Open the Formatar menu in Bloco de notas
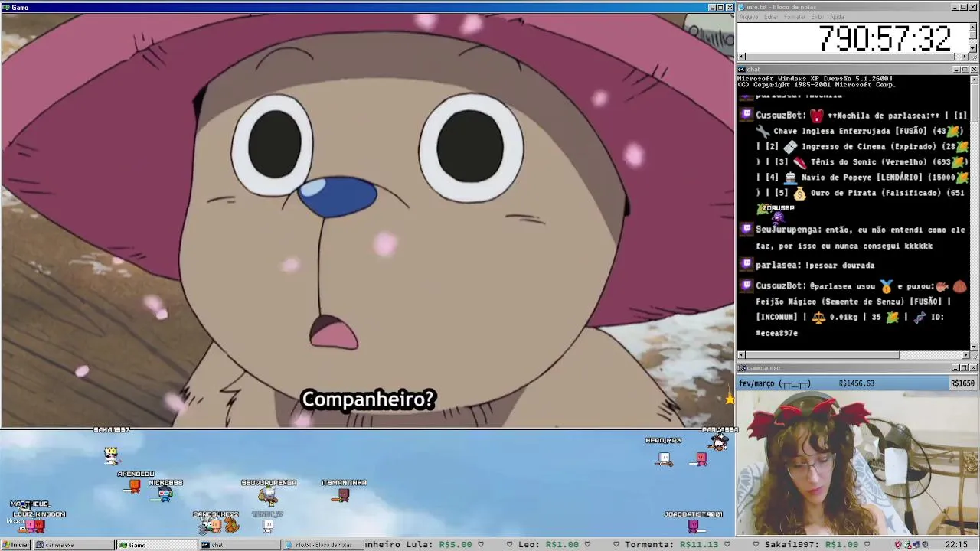Screen dimensions: 980x551 [x=795, y=17]
